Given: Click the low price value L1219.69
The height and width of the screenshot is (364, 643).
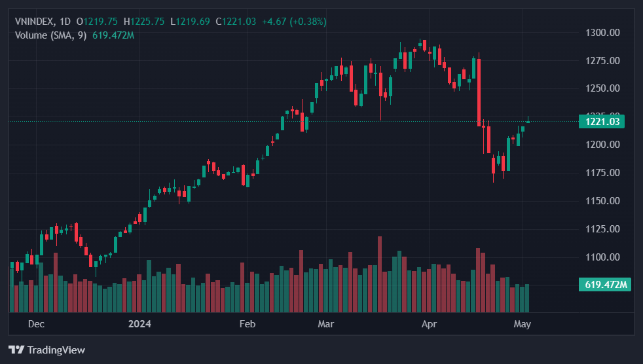Looking at the screenshot, I should point(190,22).
